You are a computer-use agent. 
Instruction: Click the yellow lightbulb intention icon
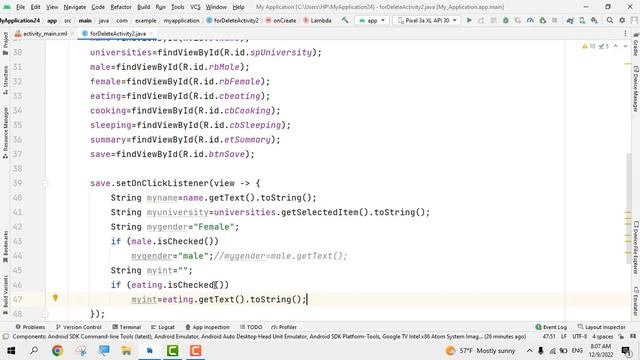[55, 298]
